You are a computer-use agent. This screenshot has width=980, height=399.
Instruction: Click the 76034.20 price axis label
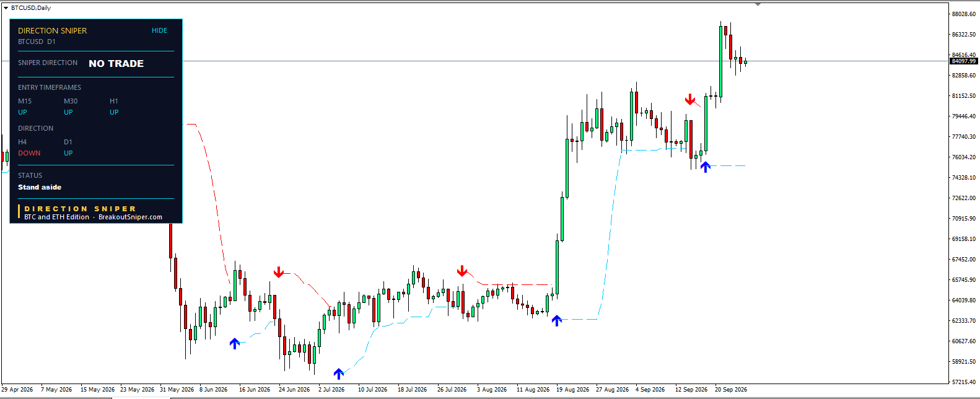[964, 157]
